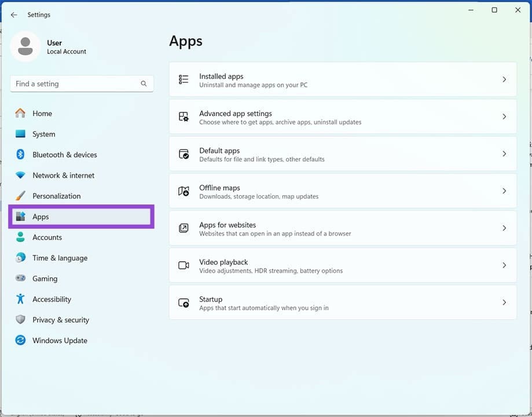532x417 pixels.
Task: Focus the Find a setting search box
Action: click(75, 84)
